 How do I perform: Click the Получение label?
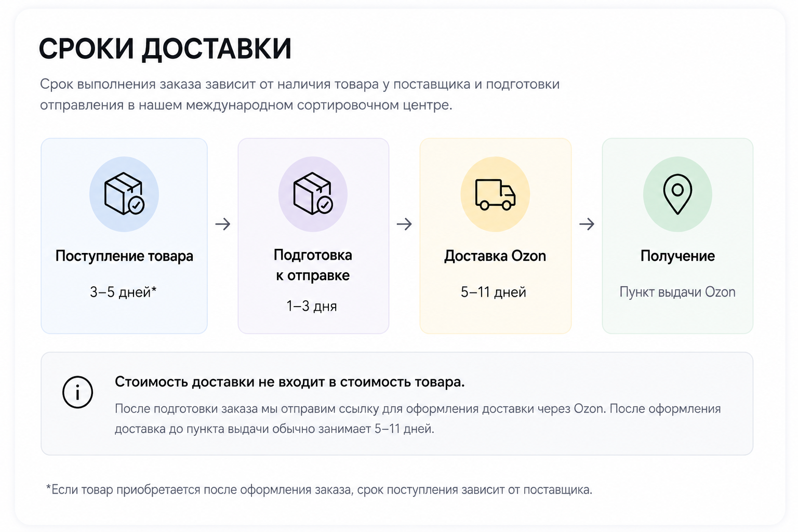coord(677,256)
